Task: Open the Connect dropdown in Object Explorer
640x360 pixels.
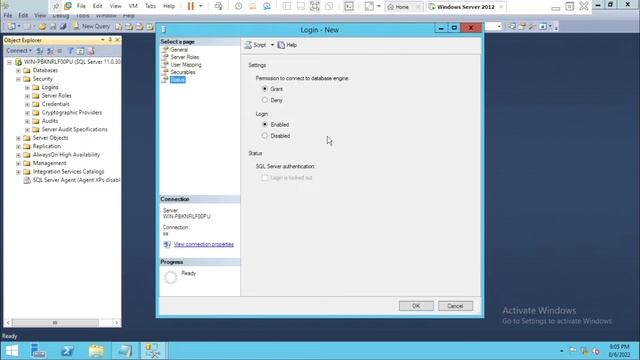Action: pos(19,51)
